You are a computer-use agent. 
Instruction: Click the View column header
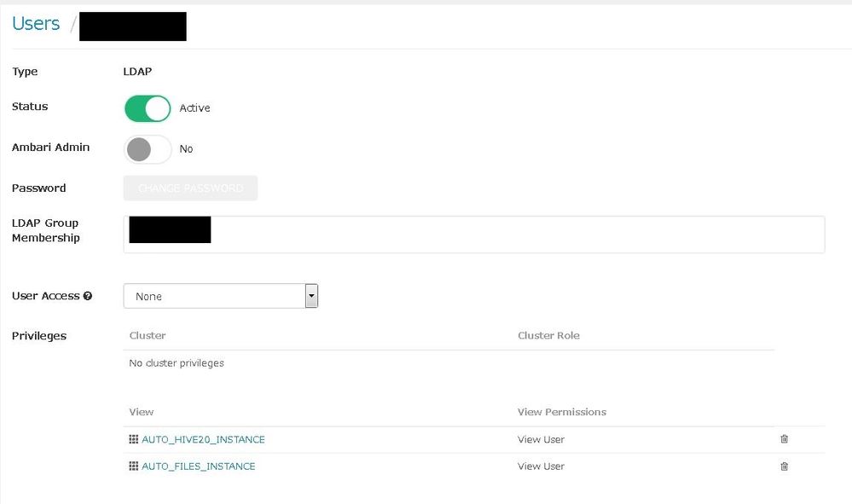(x=142, y=412)
